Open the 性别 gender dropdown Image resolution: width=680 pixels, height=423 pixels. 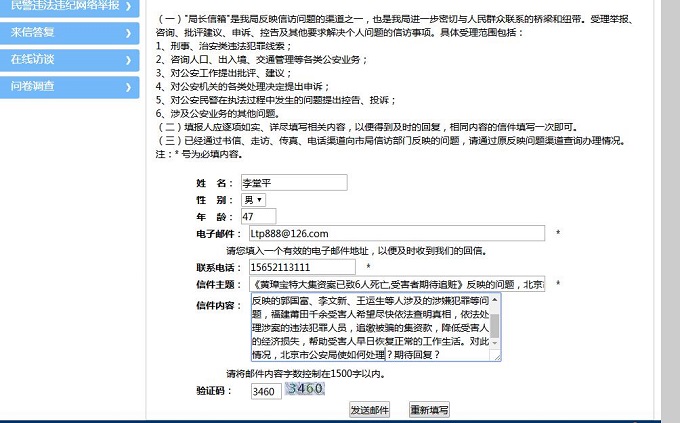(x=254, y=200)
